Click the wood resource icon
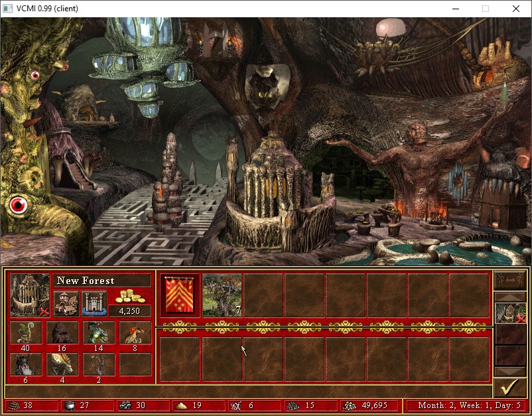The width and height of the screenshot is (532, 416). [15, 405]
